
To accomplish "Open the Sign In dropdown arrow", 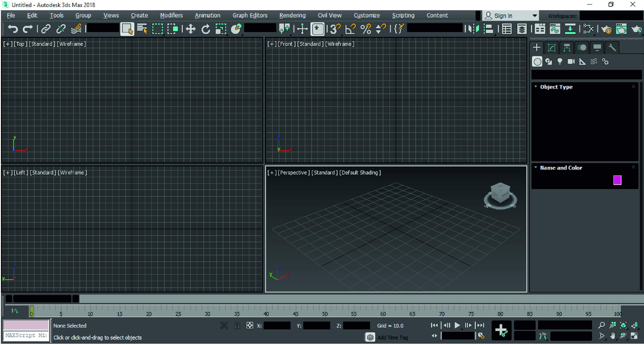I will 535,16.
